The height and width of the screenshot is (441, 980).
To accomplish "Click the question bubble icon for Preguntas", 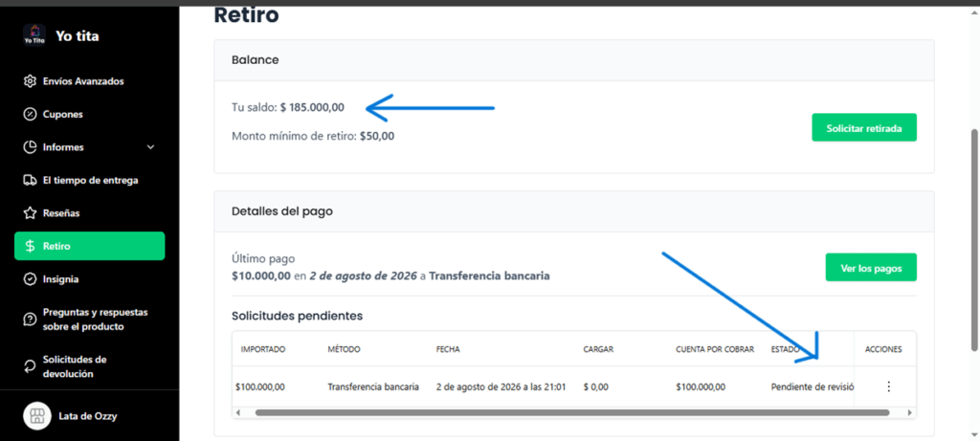I will tap(30, 320).
